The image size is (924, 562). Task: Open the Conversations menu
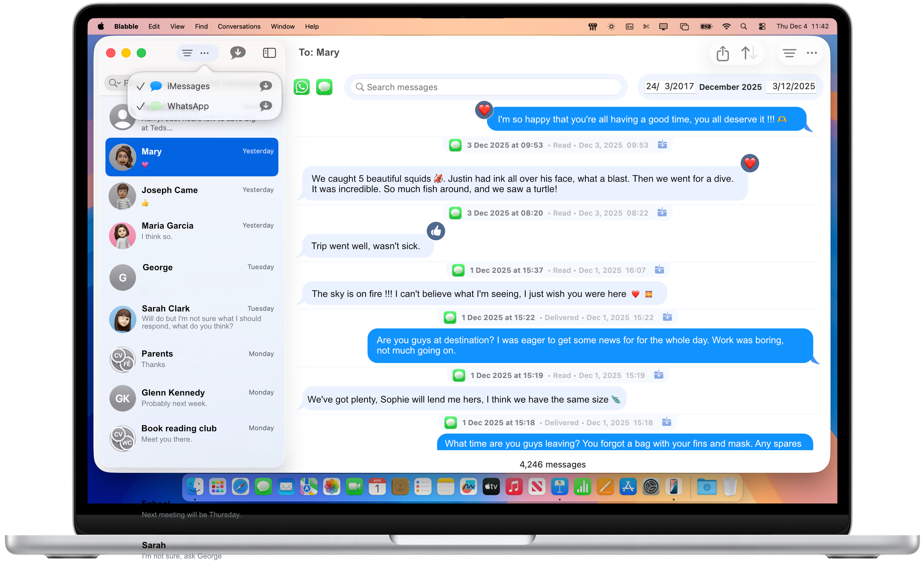pos(239,26)
